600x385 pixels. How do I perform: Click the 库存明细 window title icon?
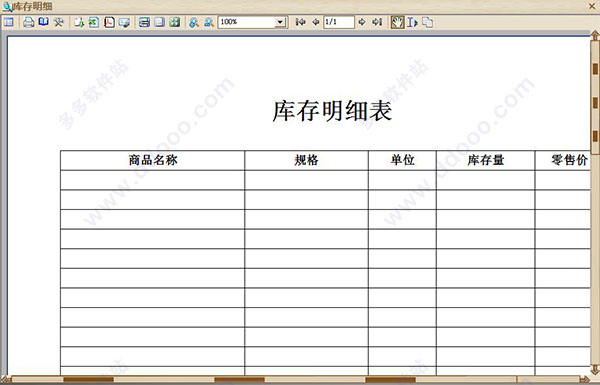(x=7, y=7)
